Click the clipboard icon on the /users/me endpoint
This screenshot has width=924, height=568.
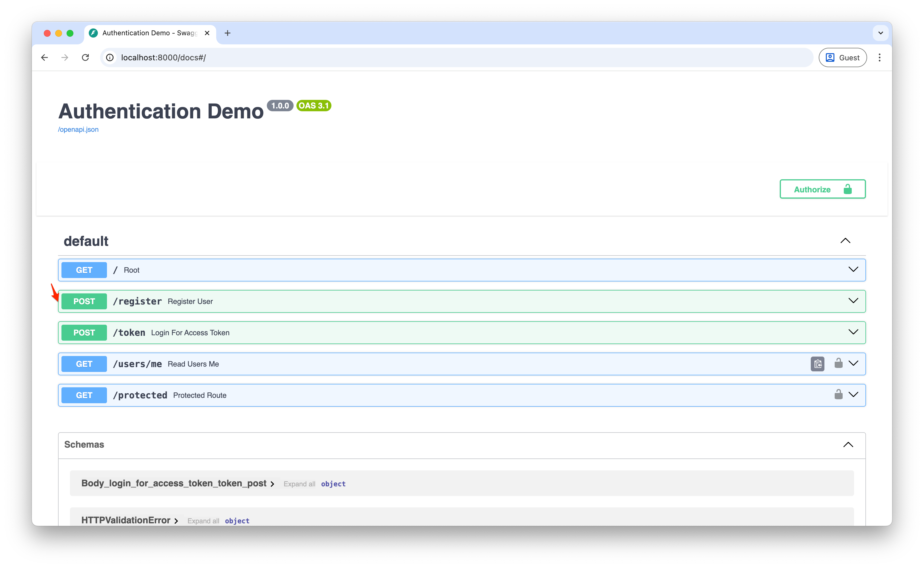pos(817,363)
